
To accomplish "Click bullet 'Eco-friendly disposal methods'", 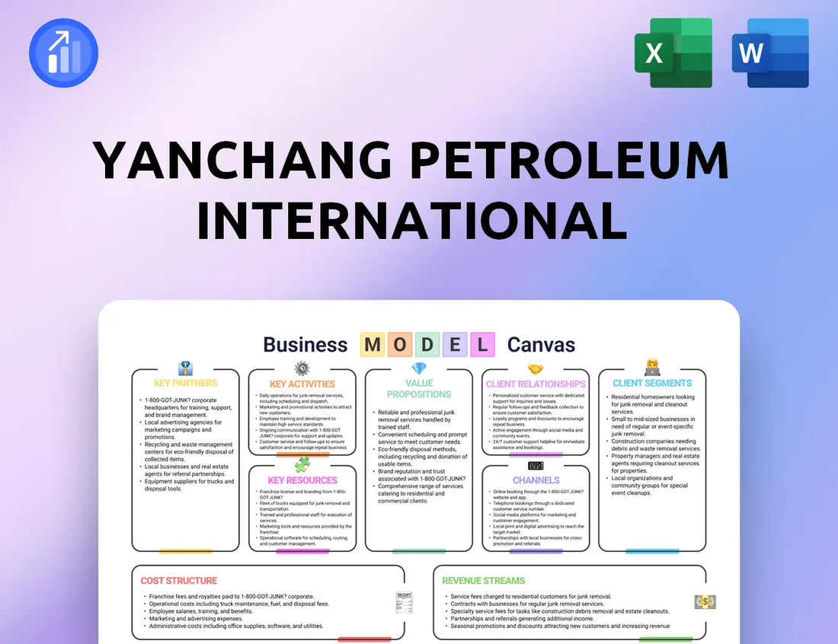I will (421, 457).
